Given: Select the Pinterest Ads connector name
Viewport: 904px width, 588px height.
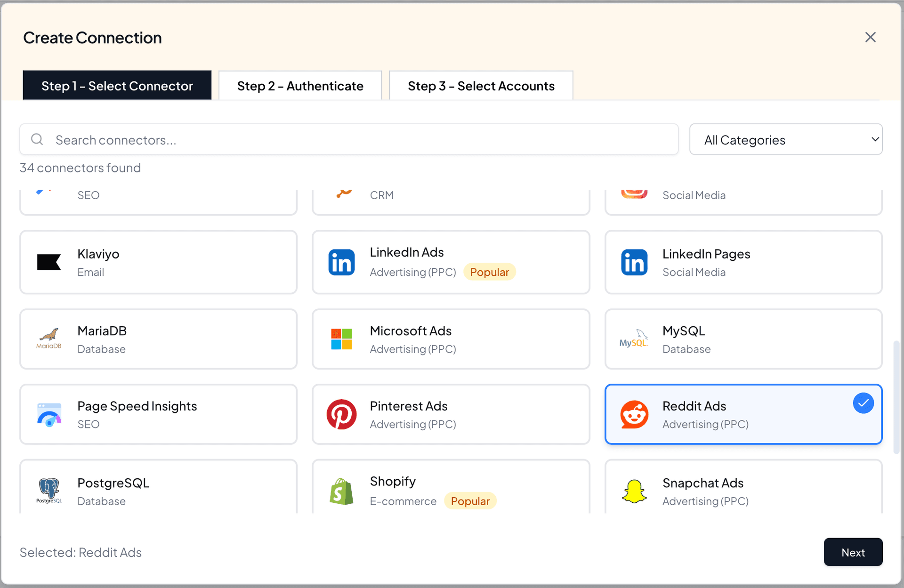Looking at the screenshot, I should (x=409, y=406).
